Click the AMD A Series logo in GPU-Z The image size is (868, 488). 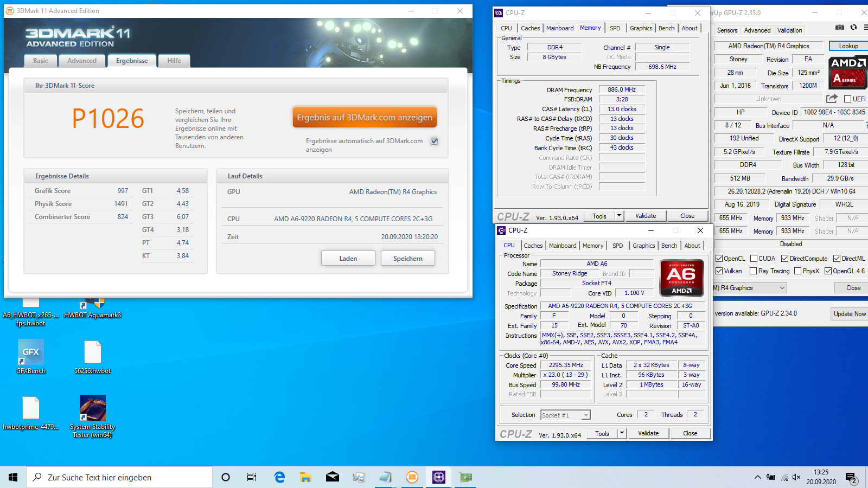point(848,72)
